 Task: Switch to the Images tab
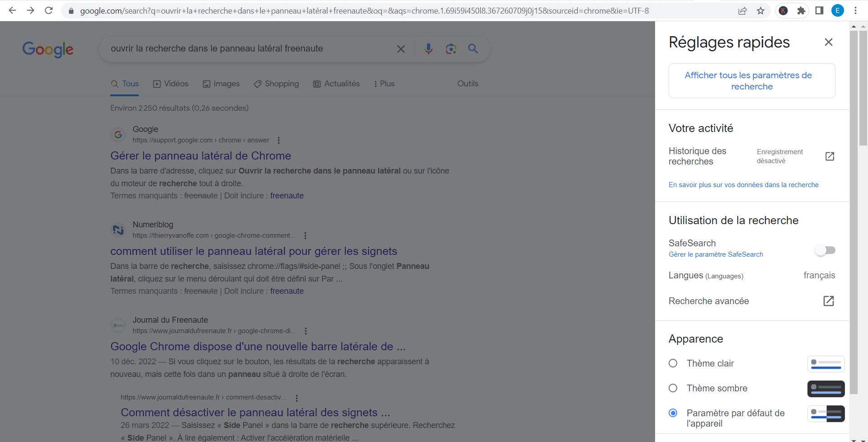coord(222,84)
